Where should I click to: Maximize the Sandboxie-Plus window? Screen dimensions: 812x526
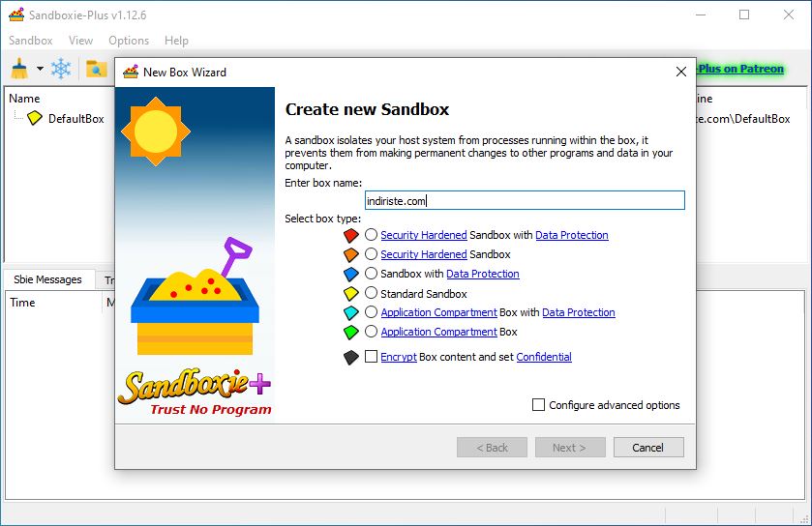744,15
